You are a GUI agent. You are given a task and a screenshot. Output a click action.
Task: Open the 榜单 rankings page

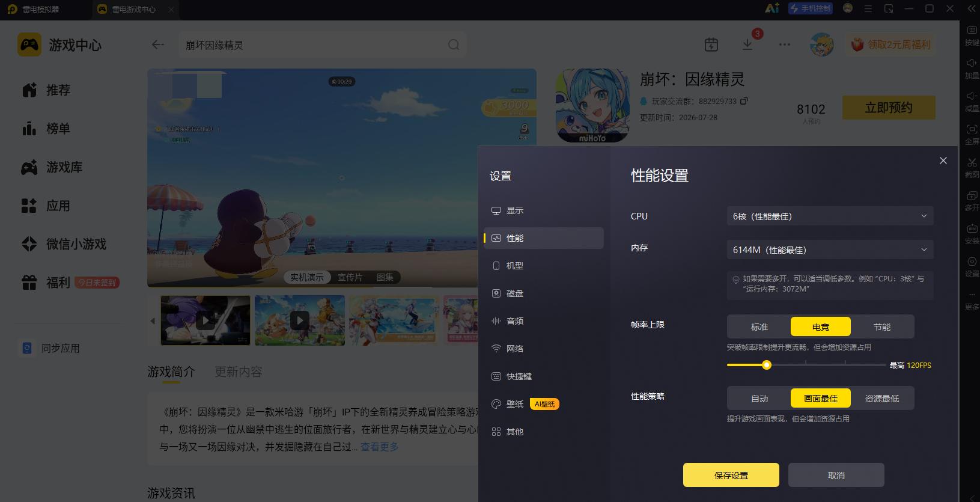pos(46,129)
